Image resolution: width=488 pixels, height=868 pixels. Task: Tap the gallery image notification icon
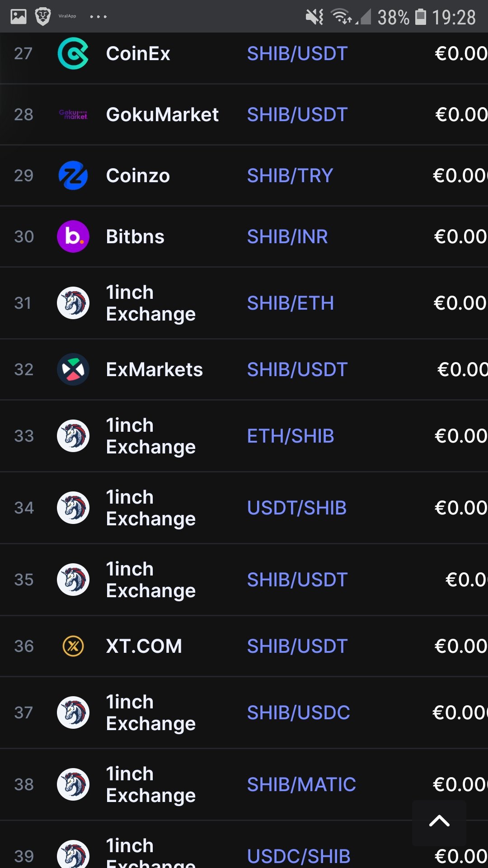[19, 17]
